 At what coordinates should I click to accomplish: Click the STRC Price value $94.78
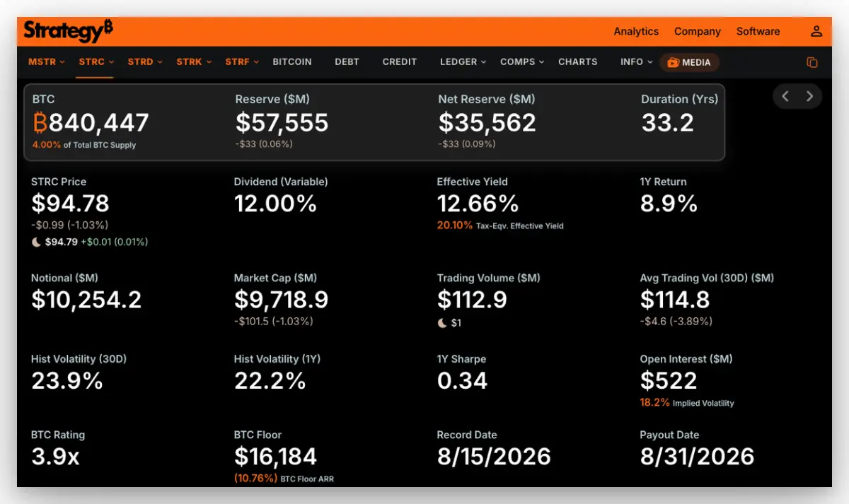[x=70, y=204]
